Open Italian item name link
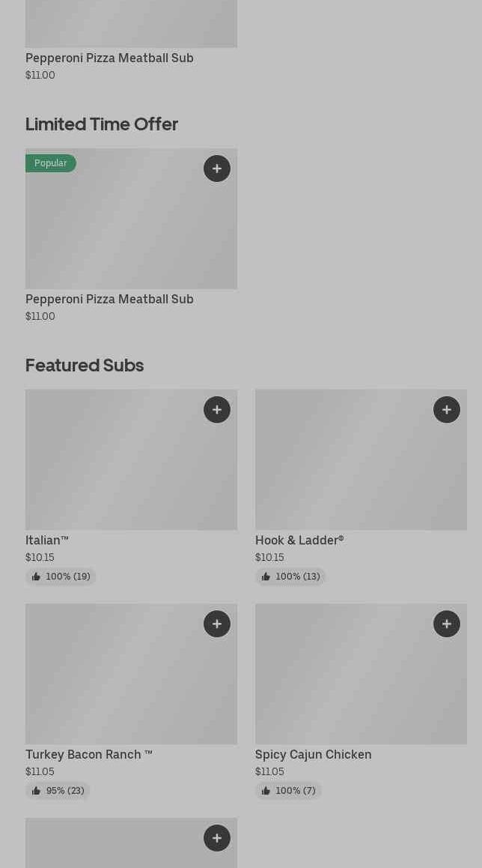Screen dimensions: 482x868 47,540
